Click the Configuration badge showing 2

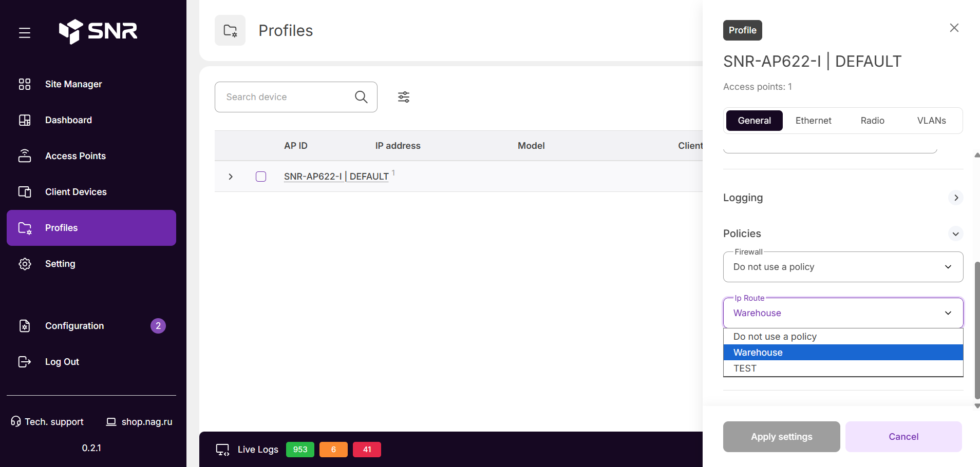pyautogui.click(x=158, y=326)
